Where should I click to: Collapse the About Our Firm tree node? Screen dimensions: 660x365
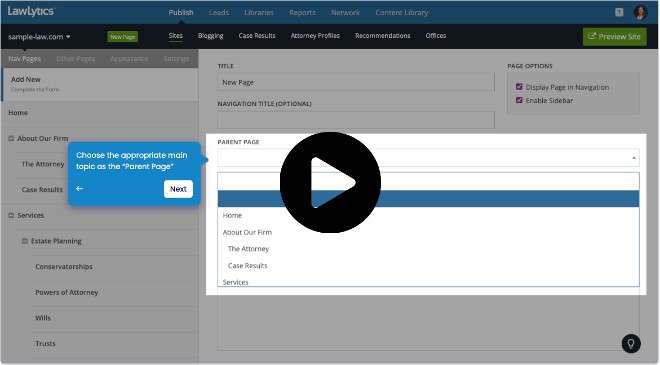click(11, 138)
